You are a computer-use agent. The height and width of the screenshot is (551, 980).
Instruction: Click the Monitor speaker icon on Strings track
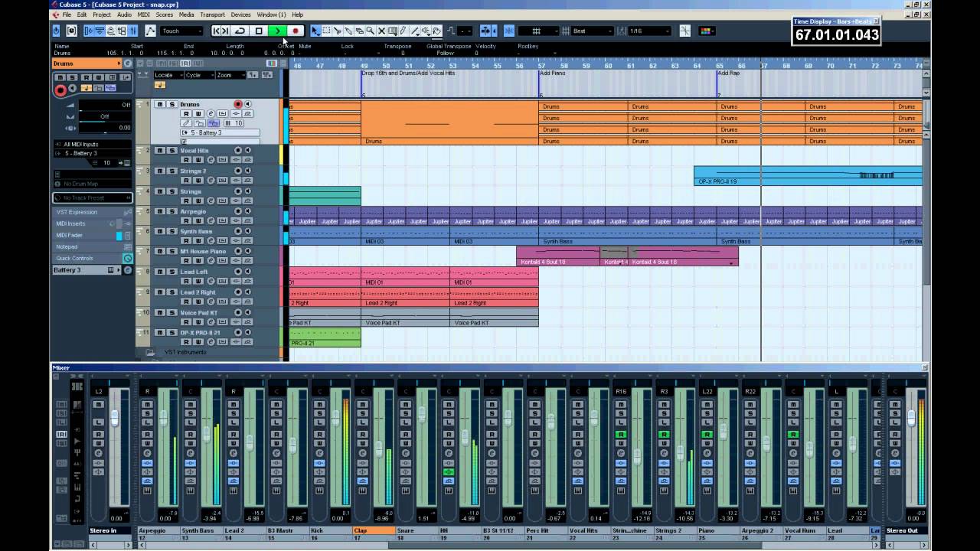point(247,191)
